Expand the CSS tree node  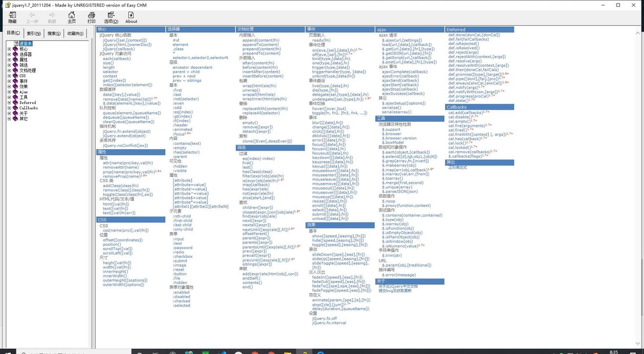pyautogui.click(x=9, y=76)
